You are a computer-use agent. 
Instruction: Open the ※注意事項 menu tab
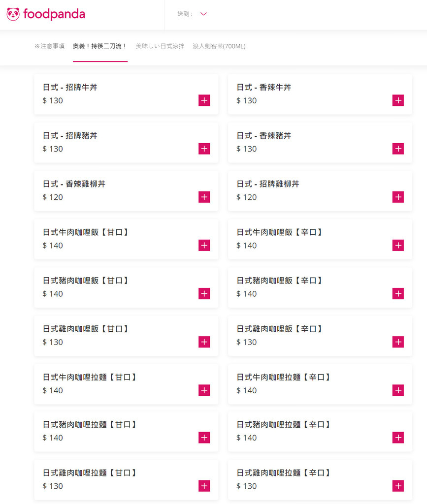tap(50, 46)
